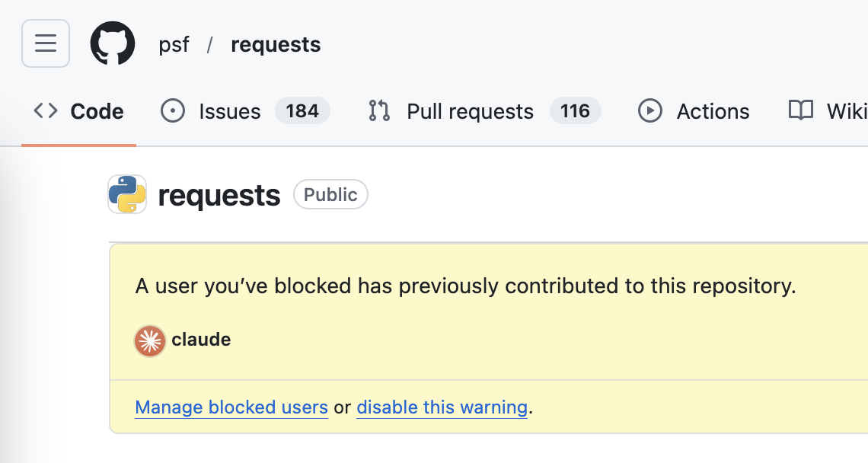
Task: Click the pull request branch icon
Action: [x=378, y=110]
